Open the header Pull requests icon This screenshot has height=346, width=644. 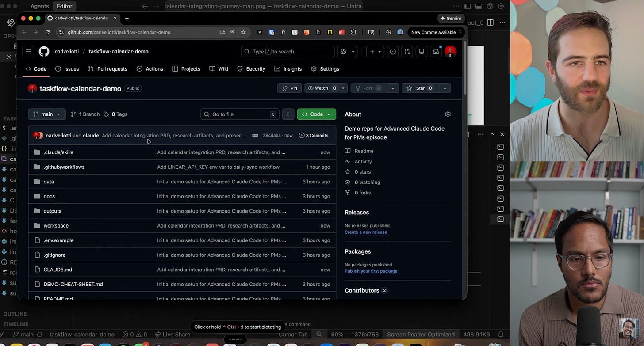407,52
